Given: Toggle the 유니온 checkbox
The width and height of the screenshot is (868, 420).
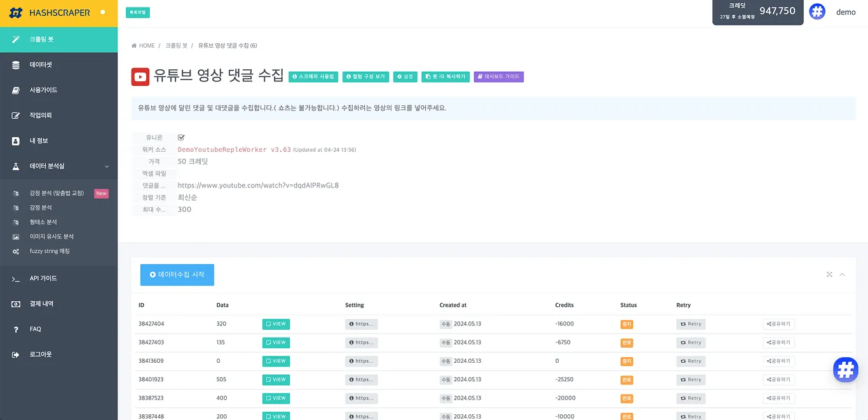Looking at the screenshot, I should pyautogui.click(x=181, y=137).
